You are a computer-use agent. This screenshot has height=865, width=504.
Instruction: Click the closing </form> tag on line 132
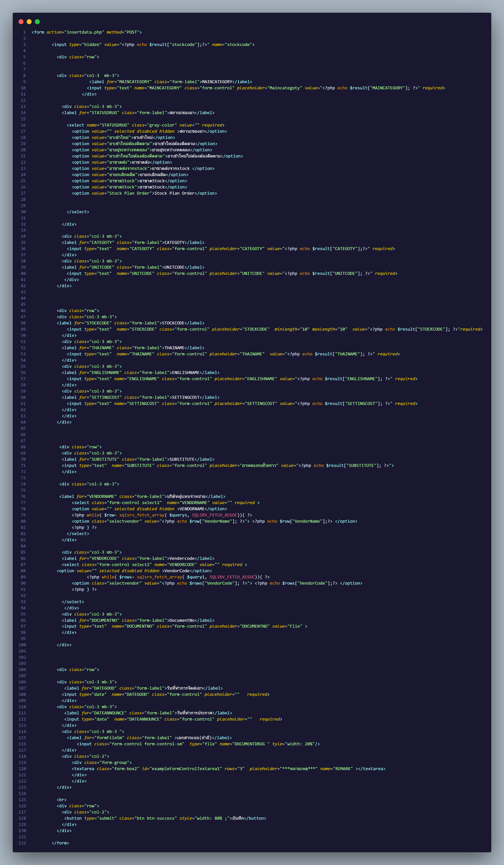click(60, 843)
